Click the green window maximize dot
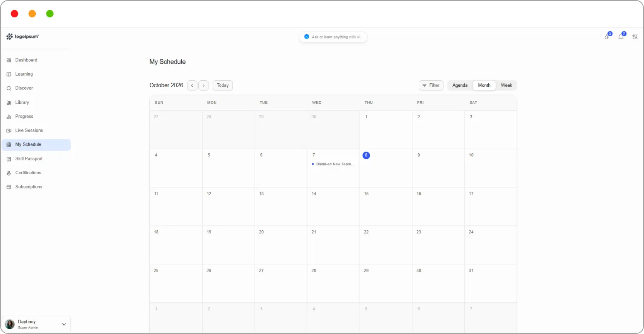This screenshot has width=644, height=334. point(50,14)
